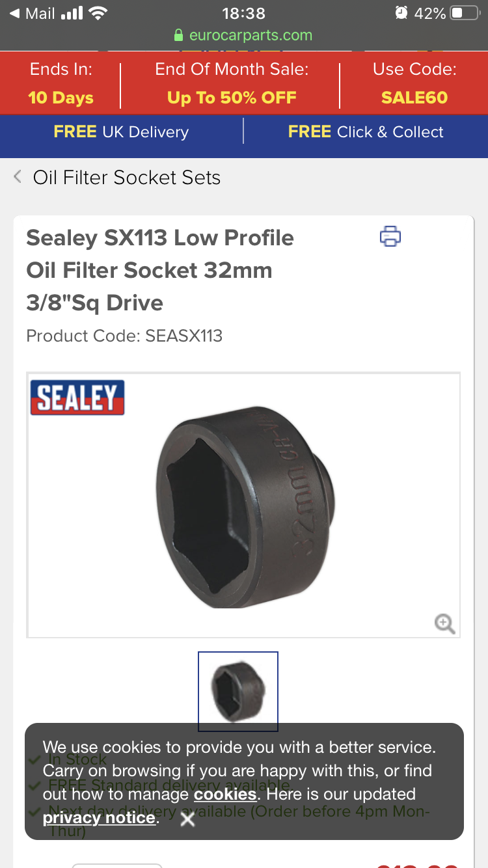Tap the FREE UK Delivery banner
The image size is (488, 868).
click(121, 132)
